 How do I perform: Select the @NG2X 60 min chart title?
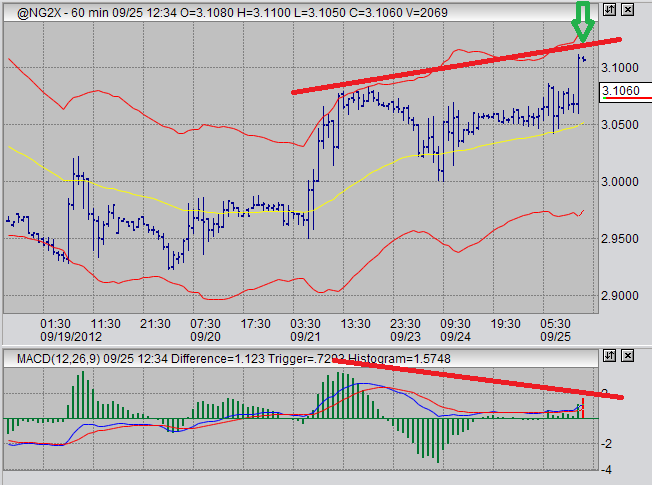coord(232,13)
